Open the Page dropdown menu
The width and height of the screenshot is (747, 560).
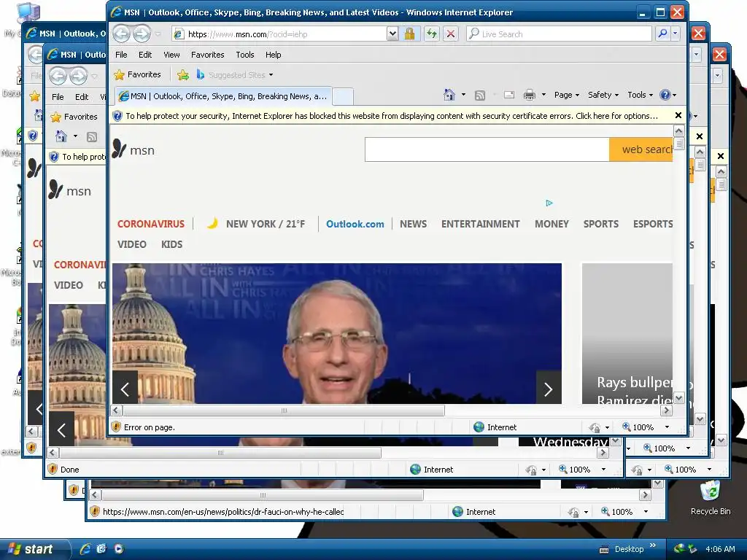coord(566,95)
